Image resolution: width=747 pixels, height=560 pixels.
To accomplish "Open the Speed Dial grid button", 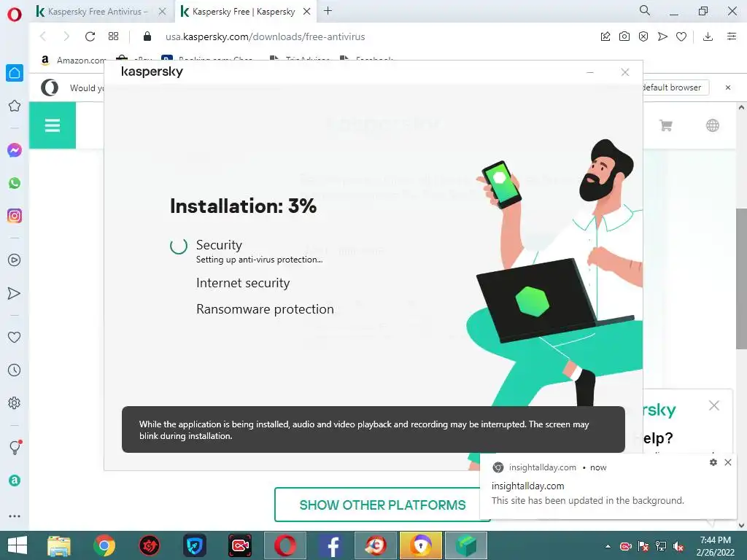I will point(113,36).
